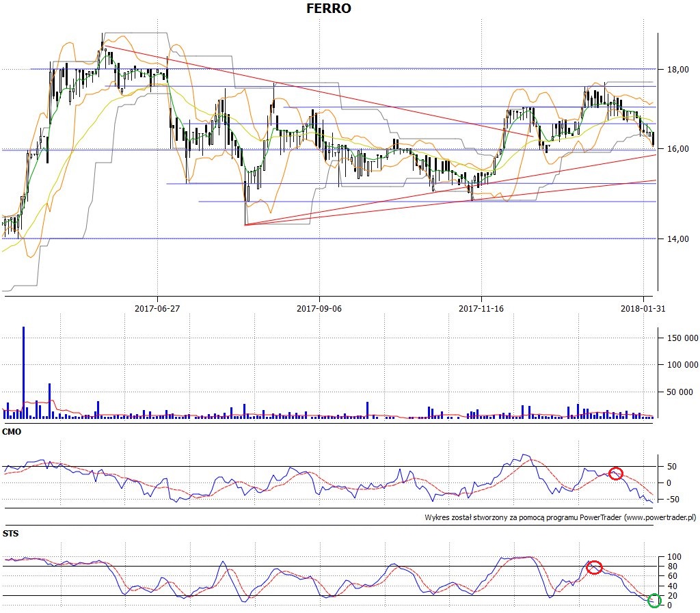Click the CMO 0 axis label
700x613 pixels.
pyautogui.click(x=669, y=483)
